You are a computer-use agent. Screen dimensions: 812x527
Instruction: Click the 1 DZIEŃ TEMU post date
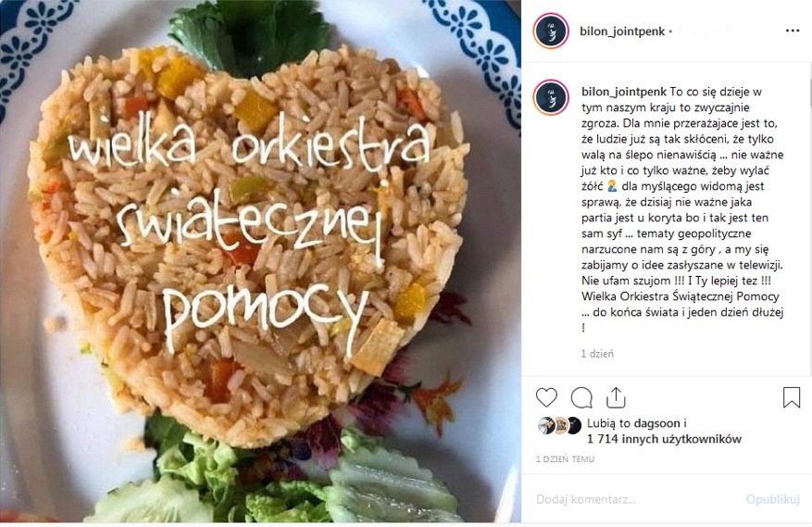pyautogui.click(x=565, y=459)
